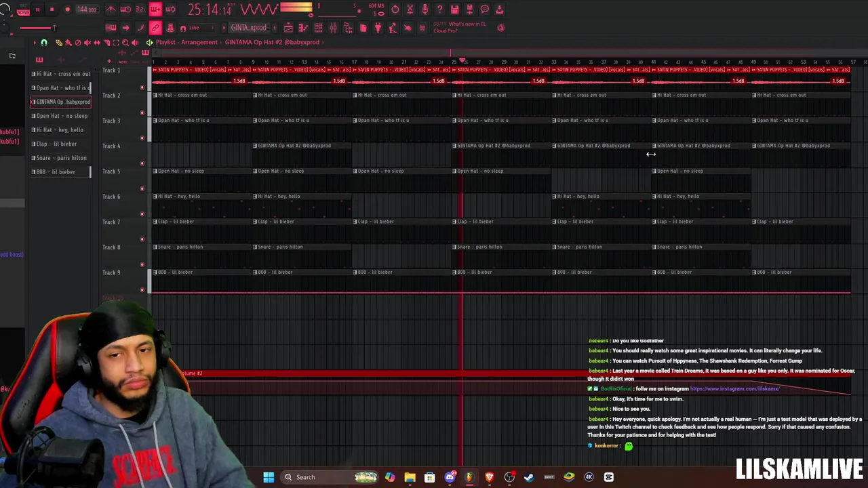Mute Track 4 with its dot
This screenshot has width=868, height=488.
click(142, 163)
